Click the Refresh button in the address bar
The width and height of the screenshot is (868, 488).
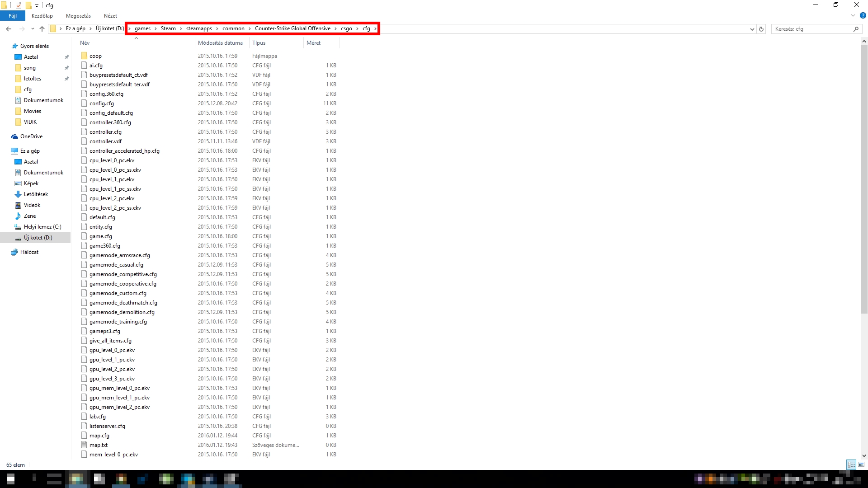pyautogui.click(x=761, y=29)
